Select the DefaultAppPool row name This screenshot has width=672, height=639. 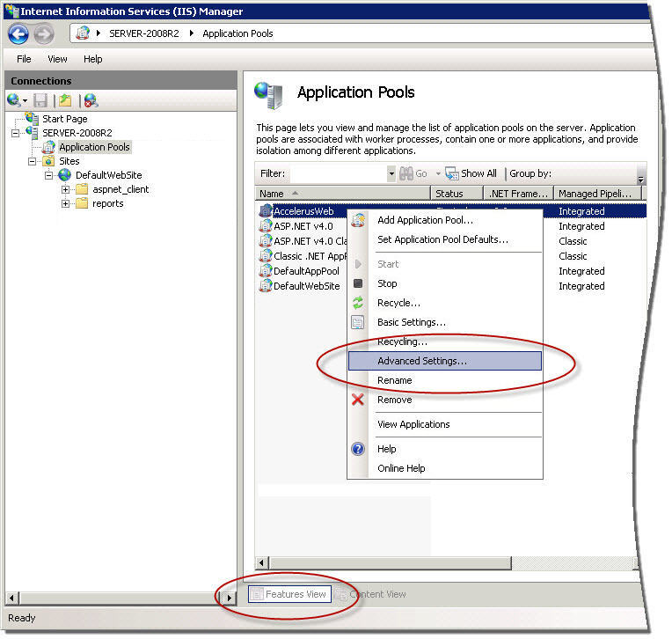pyautogui.click(x=306, y=271)
